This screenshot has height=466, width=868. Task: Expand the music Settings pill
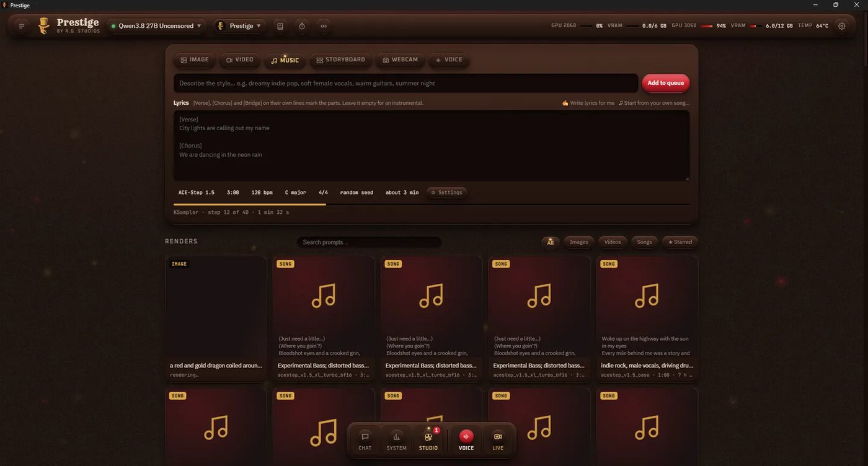point(447,193)
